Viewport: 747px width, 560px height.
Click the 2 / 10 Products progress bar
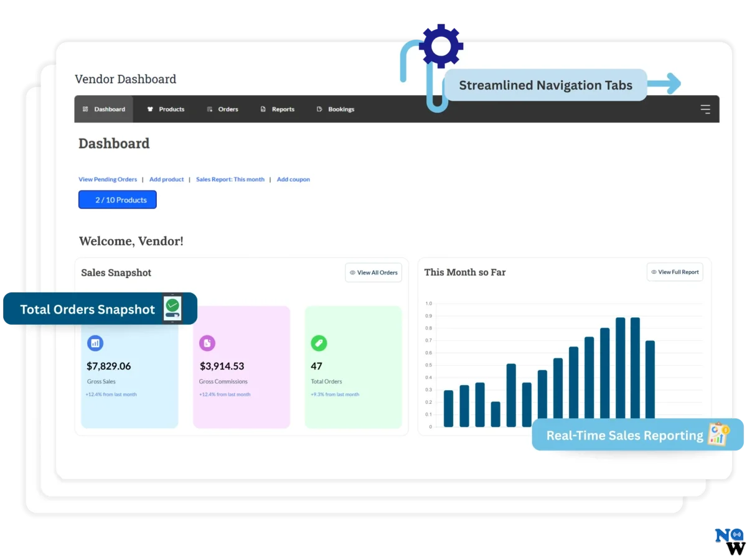[x=118, y=200]
